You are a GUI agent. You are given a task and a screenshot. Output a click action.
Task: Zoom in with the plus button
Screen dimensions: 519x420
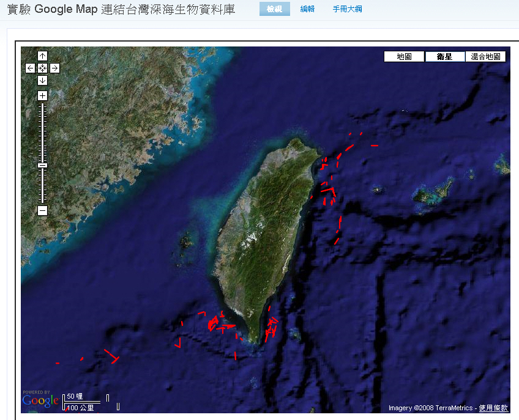(42, 95)
